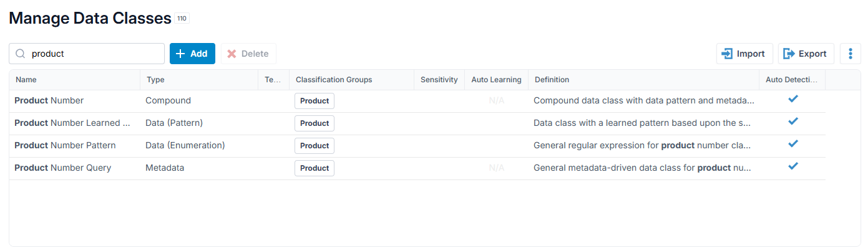Click Product tag in Number Learned row

point(315,123)
